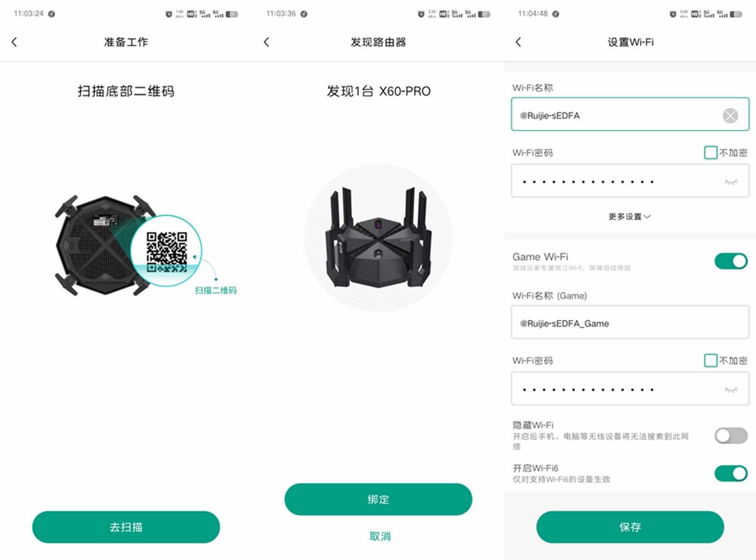756x560 pixels.
Task: Focus the Wi-Fi名称 (Game) input field
Action: (x=630, y=322)
